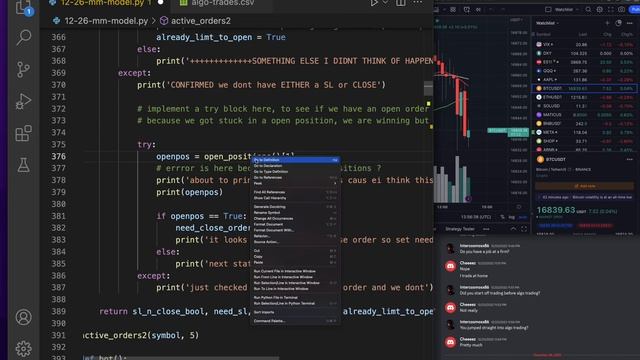640x360 pixels.
Task: Open the watchlist advanced view icon
Action: click(x=618, y=23)
